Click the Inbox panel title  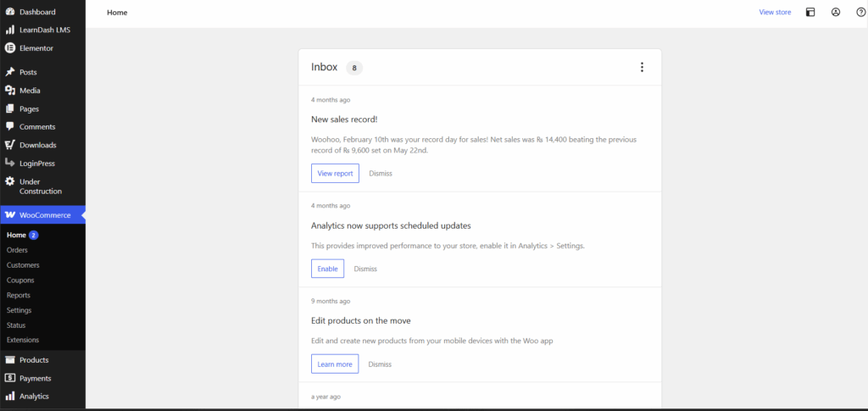click(325, 67)
